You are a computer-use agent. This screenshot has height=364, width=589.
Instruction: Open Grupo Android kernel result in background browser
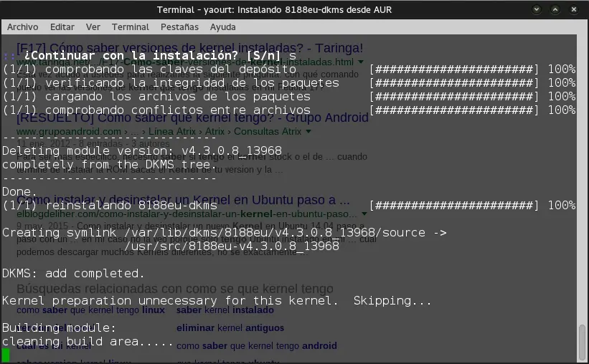coord(192,118)
